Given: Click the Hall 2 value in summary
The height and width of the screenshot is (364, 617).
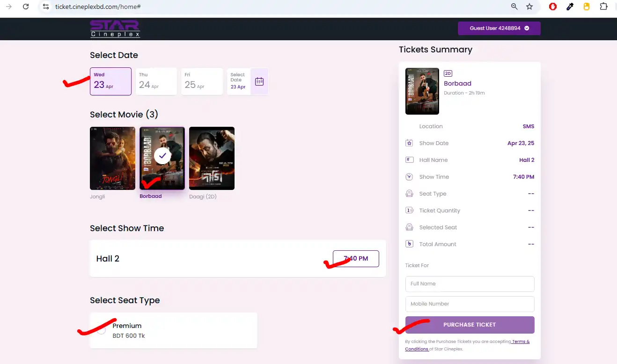Looking at the screenshot, I should pyautogui.click(x=527, y=160).
